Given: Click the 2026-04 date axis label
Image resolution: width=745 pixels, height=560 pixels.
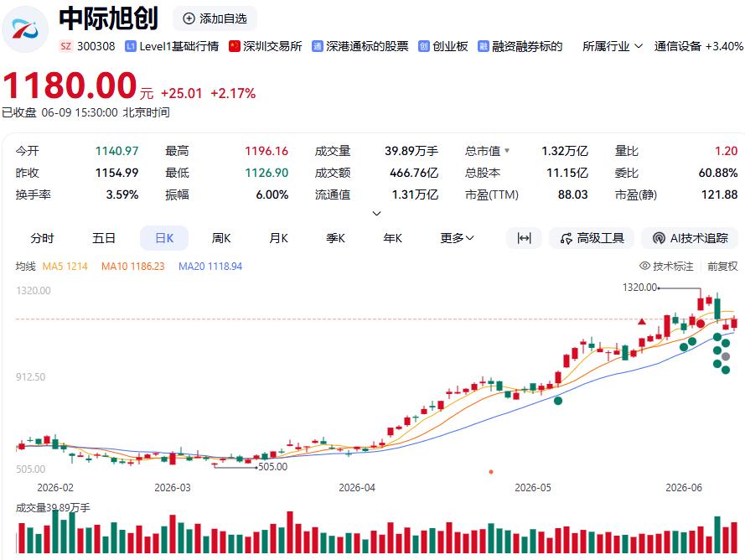Looking at the screenshot, I should (x=357, y=488).
